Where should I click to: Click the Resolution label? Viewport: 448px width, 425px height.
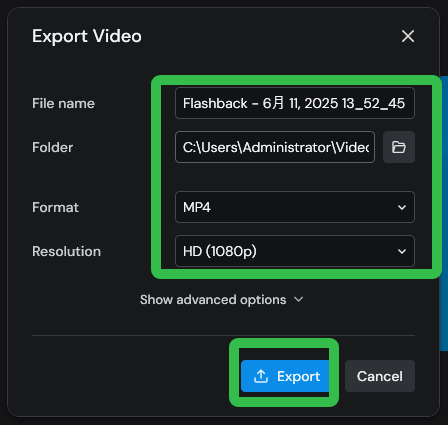(x=66, y=251)
